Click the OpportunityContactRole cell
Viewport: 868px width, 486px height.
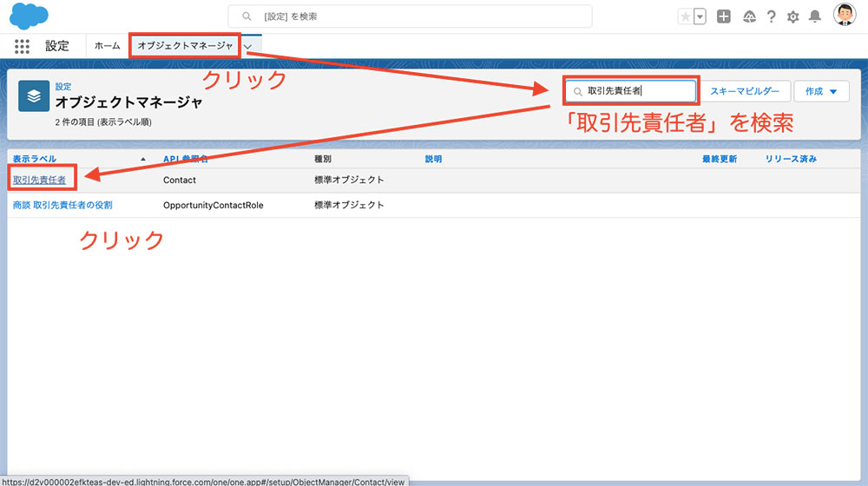pyautogui.click(x=214, y=205)
